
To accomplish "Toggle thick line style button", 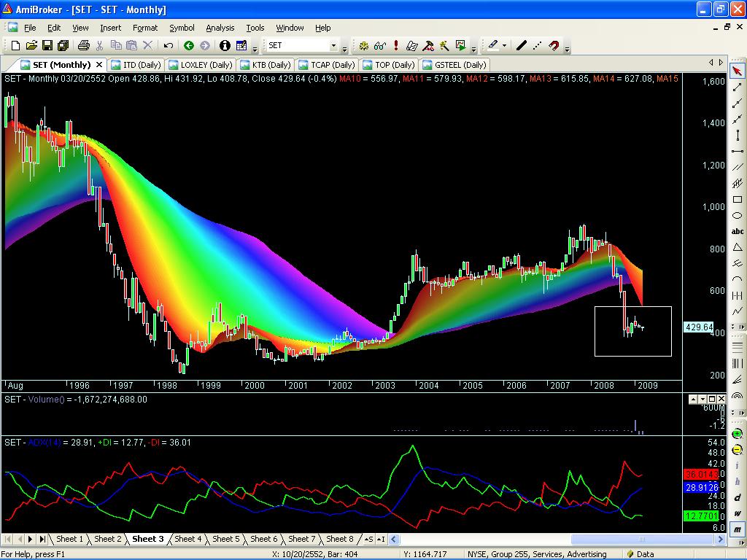I will [x=522, y=46].
